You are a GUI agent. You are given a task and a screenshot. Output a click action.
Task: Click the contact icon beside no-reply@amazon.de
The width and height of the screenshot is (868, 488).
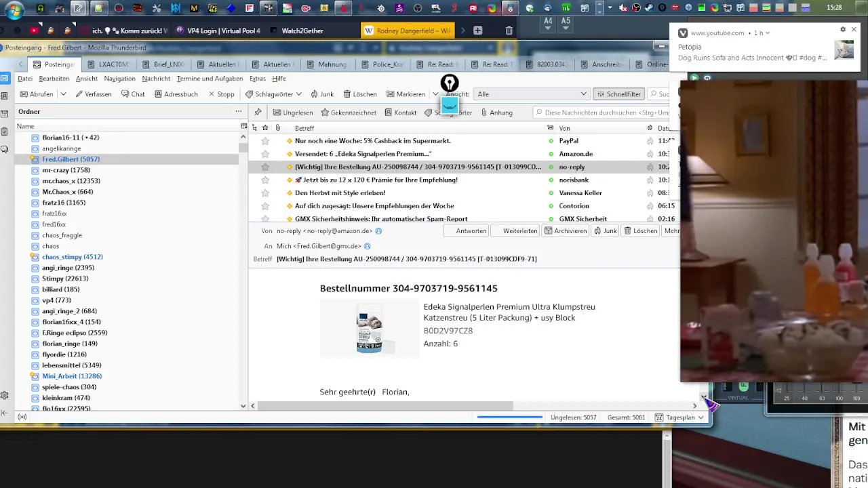(379, 231)
